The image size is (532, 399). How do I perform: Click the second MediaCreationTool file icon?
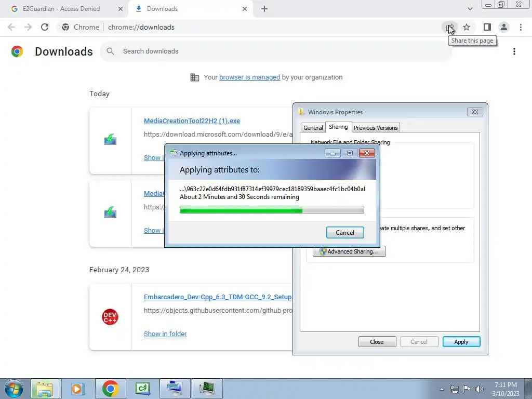pos(110,212)
